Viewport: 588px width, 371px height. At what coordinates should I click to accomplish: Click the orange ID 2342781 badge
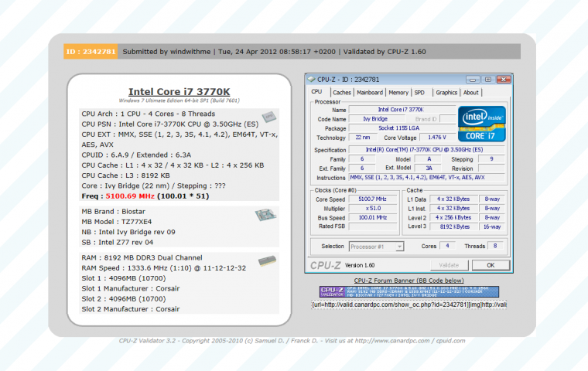[x=91, y=52]
